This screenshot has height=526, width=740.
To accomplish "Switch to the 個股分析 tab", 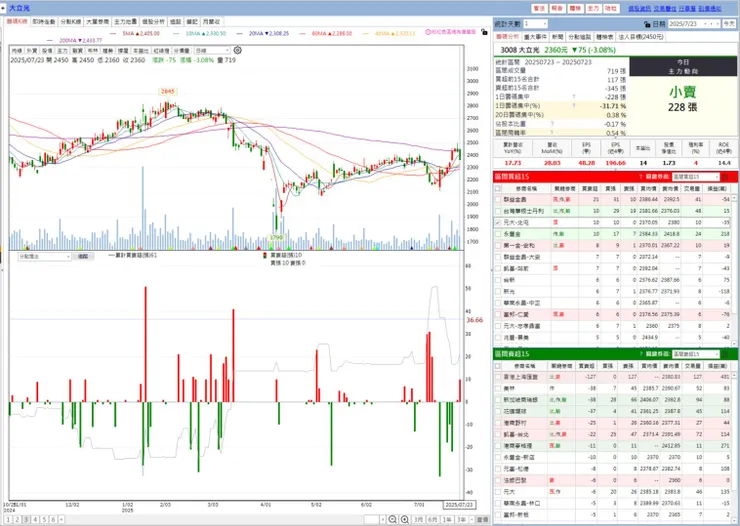I will [153, 22].
